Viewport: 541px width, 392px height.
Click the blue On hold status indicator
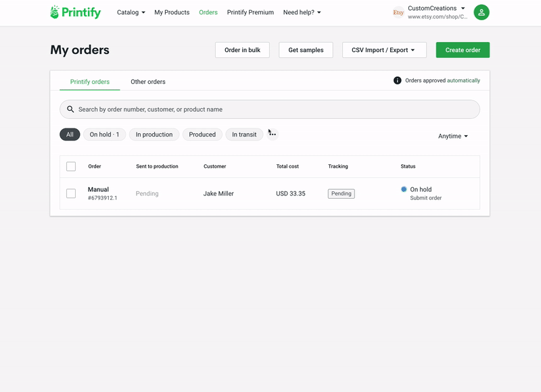(x=404, y=189)
